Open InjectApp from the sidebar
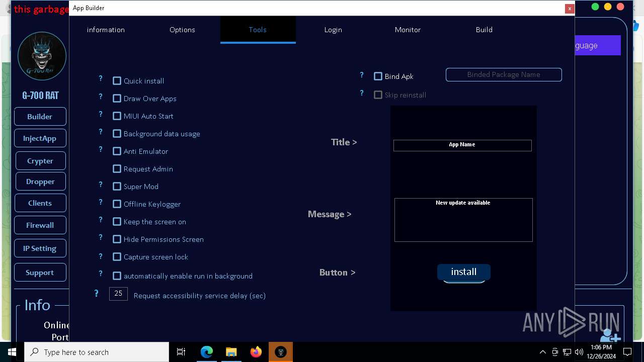This screenshot has height=362, width=644. point(40,138)
